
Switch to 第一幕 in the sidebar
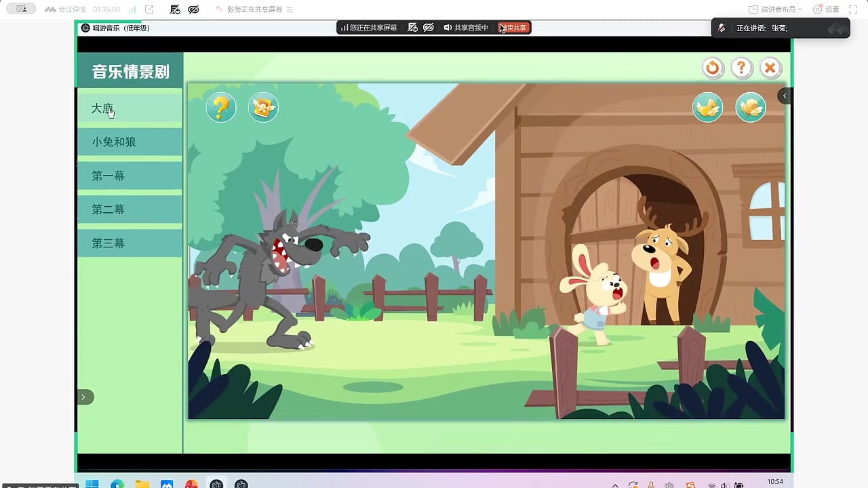[130, 176]
